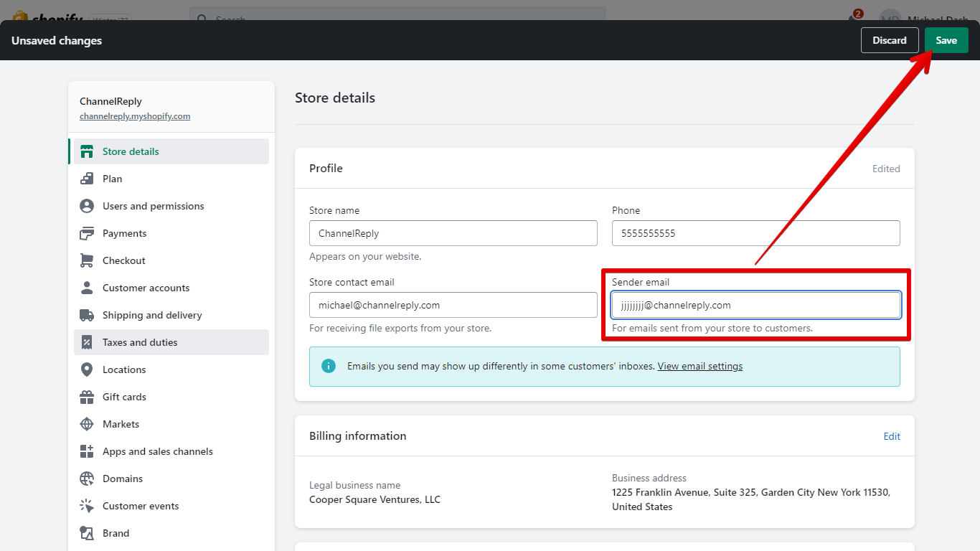Click the Checkout cart icon
Screen dimensions: 980x551
87,260
